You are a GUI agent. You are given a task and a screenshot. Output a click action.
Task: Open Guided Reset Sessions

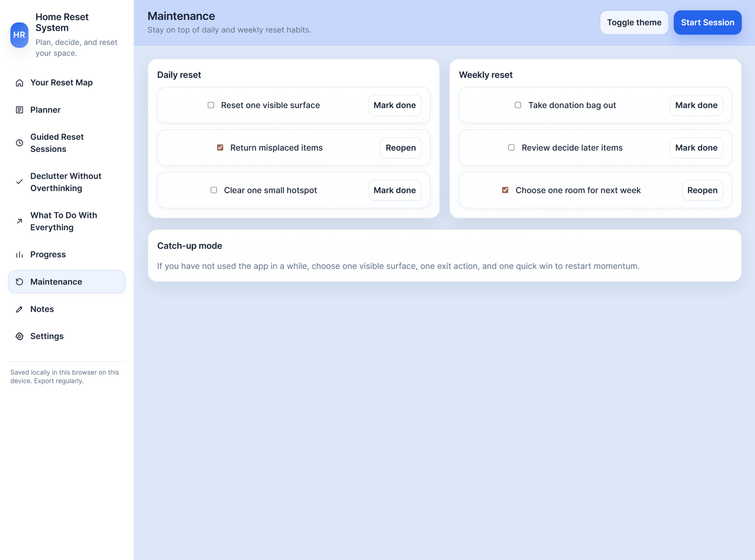coord(67,143)
